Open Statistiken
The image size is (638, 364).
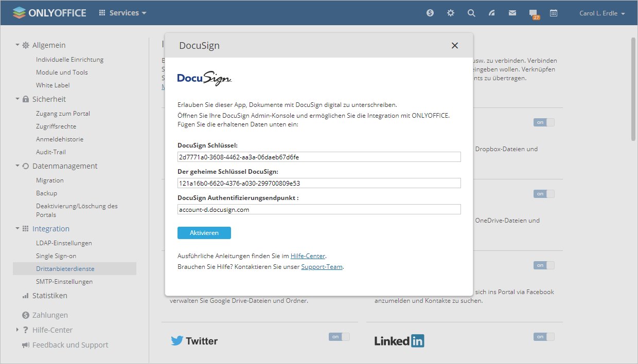pos(50,296)
